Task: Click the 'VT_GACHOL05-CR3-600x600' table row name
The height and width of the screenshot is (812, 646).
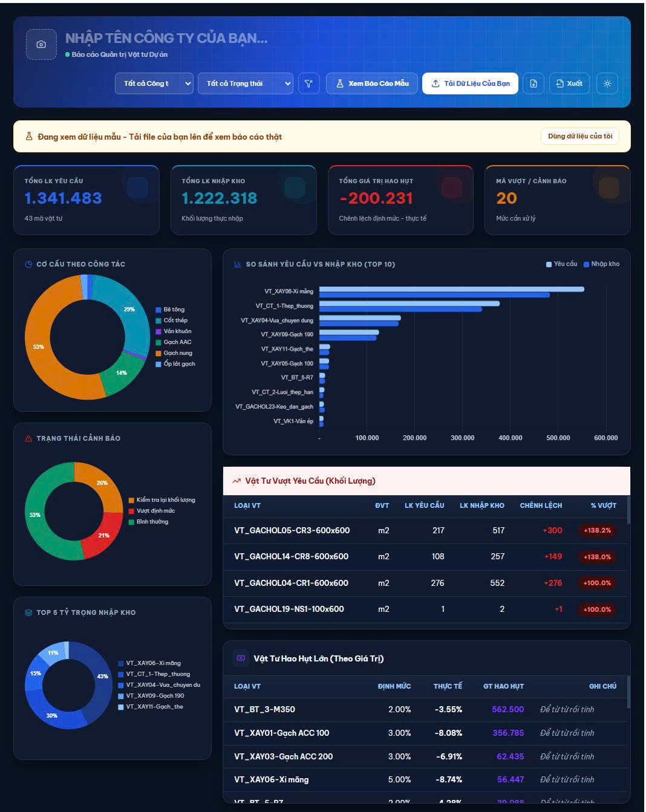Action: click(292, 530)
